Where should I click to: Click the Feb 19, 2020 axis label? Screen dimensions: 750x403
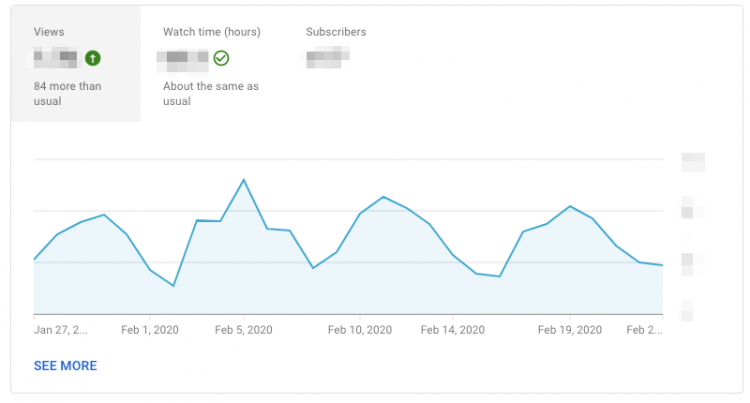pos(570,329)
